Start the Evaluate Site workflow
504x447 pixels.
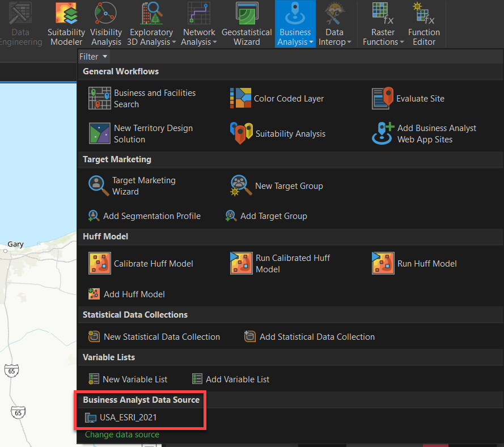[x=408, y=99]
